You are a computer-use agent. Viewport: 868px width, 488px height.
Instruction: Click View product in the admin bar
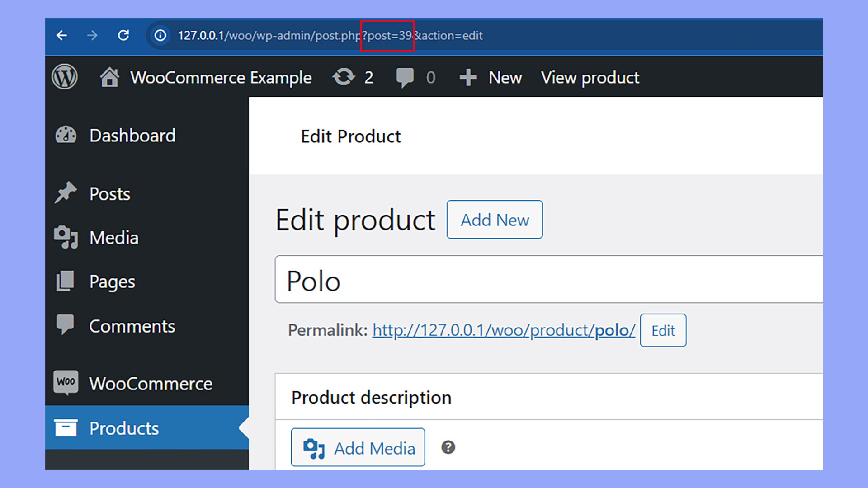(590, 77)
